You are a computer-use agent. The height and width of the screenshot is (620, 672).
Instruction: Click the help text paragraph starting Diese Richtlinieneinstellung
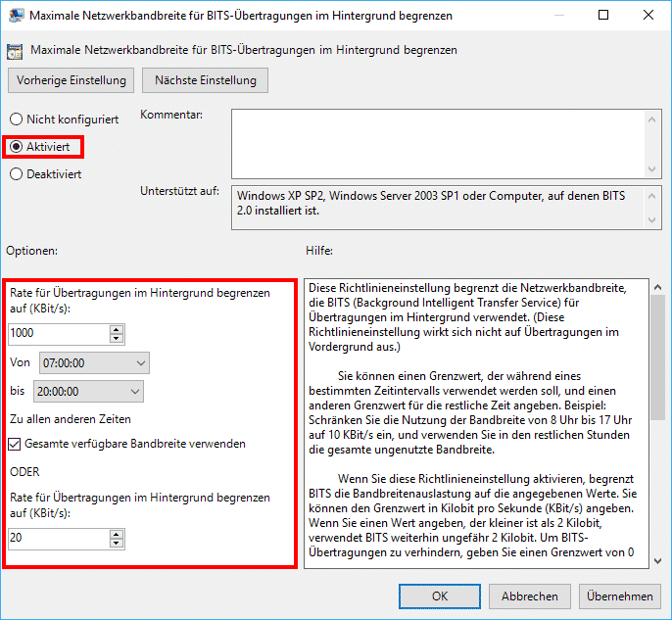coord(467,317)
